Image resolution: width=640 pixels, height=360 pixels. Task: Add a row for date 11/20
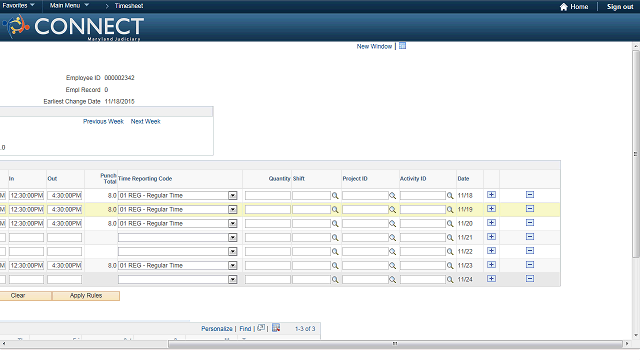point(491,222)
